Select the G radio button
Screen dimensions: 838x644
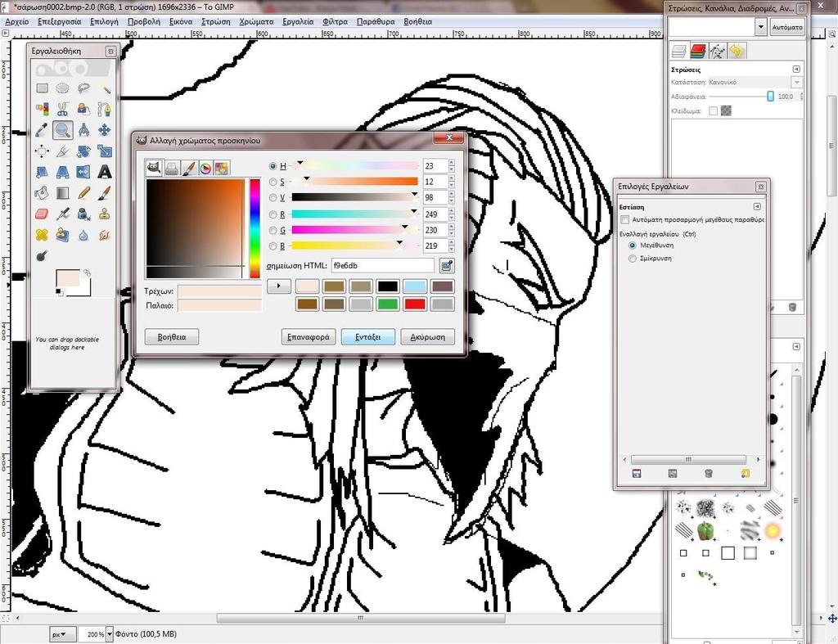273,230
